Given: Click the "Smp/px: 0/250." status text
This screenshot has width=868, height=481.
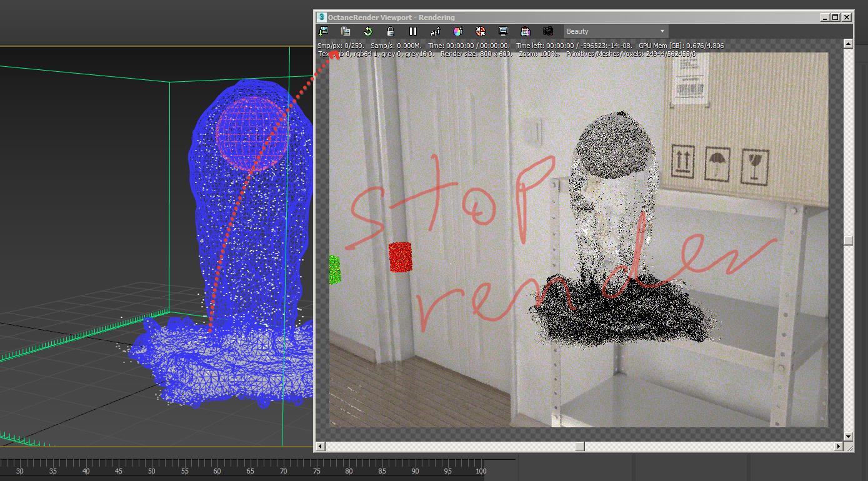Looking at the screenshot, I should pos(341,46).
